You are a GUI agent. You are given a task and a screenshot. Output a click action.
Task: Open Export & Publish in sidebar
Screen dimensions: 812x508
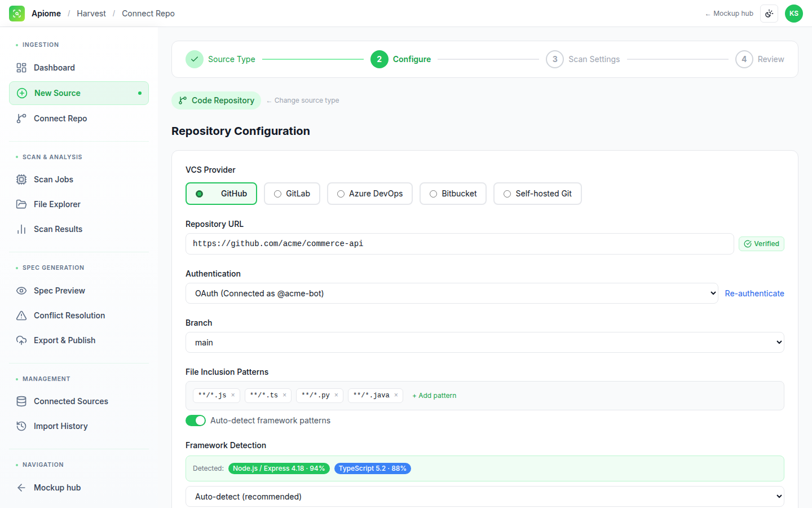coord(79,340)
